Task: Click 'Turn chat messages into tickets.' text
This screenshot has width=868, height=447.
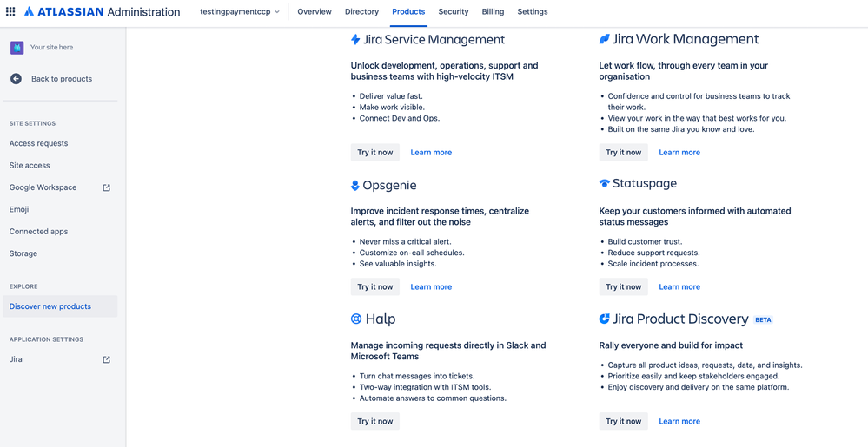Action: pos(417,376)
